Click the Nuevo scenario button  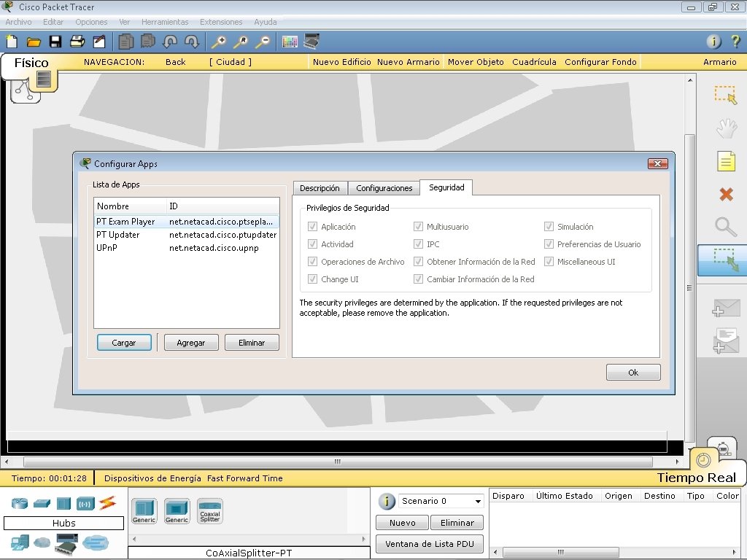(403, 522)
